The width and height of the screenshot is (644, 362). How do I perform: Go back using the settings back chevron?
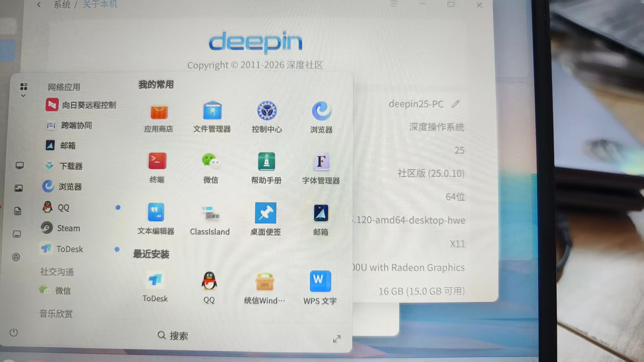[x=39, y=5]
